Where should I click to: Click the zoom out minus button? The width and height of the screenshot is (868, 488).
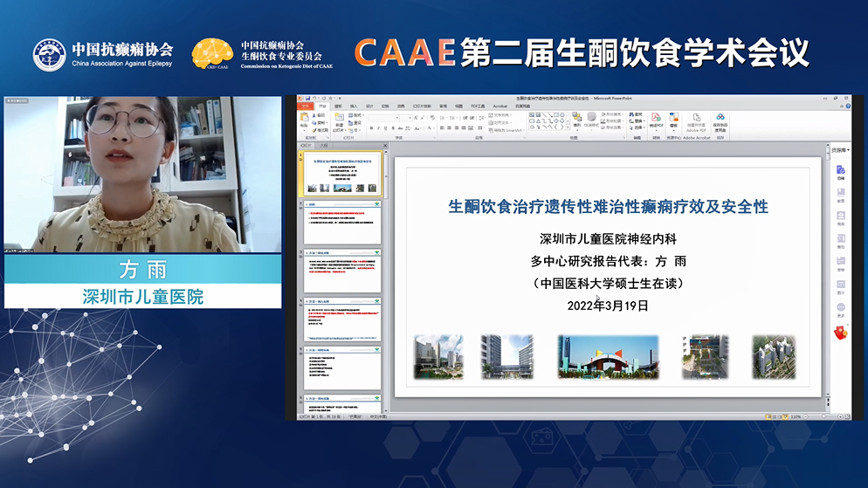pyautogui.click(x=805, y=416)
